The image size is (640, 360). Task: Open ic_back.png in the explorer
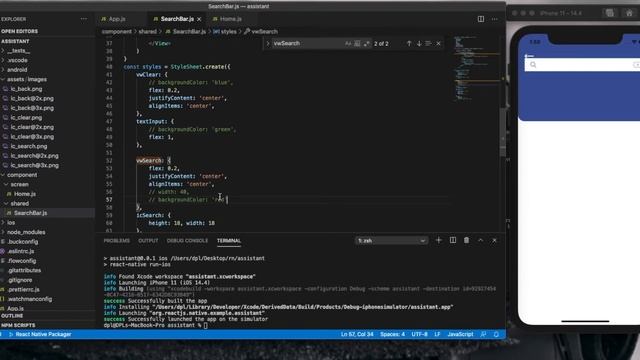pos(26,89)
